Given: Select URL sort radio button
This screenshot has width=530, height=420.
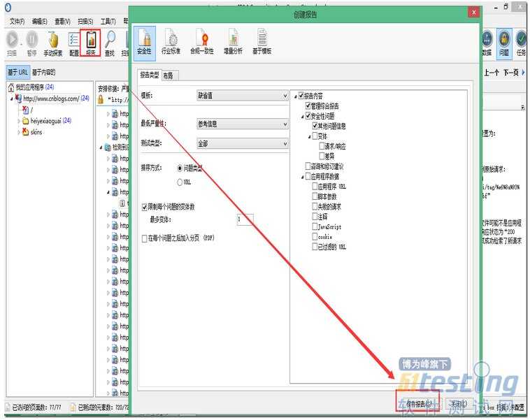Looking at the screenshot, I should (x=180, y=182).
